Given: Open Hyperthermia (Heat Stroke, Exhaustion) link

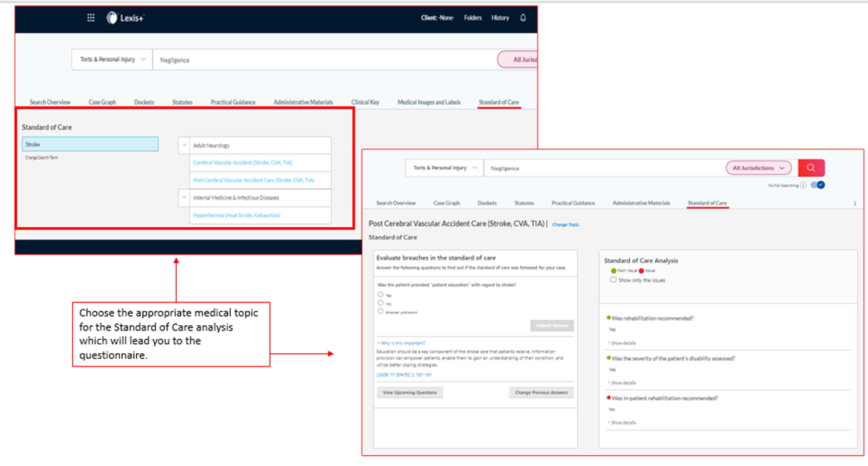Looking at the screenshot, I should [236, 215].
